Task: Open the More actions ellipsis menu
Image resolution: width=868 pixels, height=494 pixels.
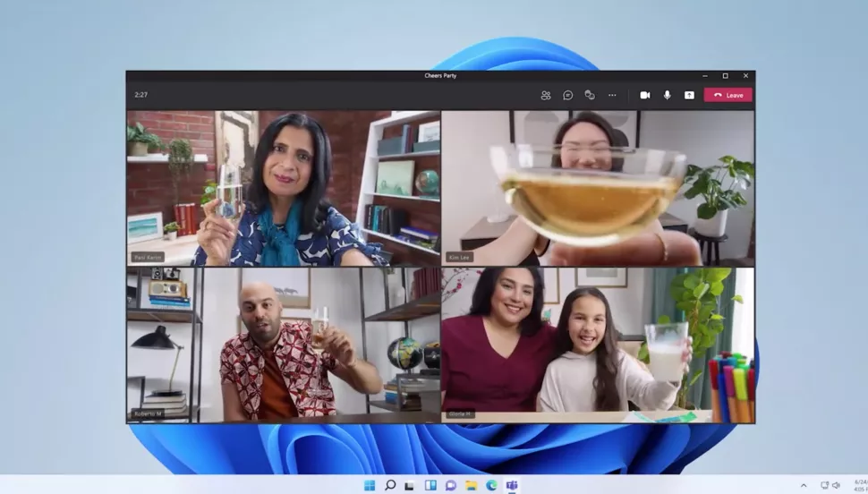Action: (612, 95)
